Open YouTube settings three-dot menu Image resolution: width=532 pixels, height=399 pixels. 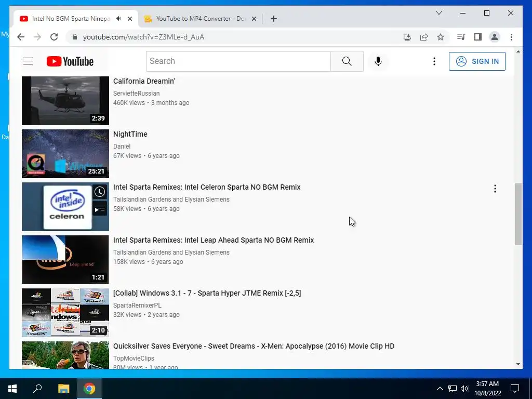434,61
